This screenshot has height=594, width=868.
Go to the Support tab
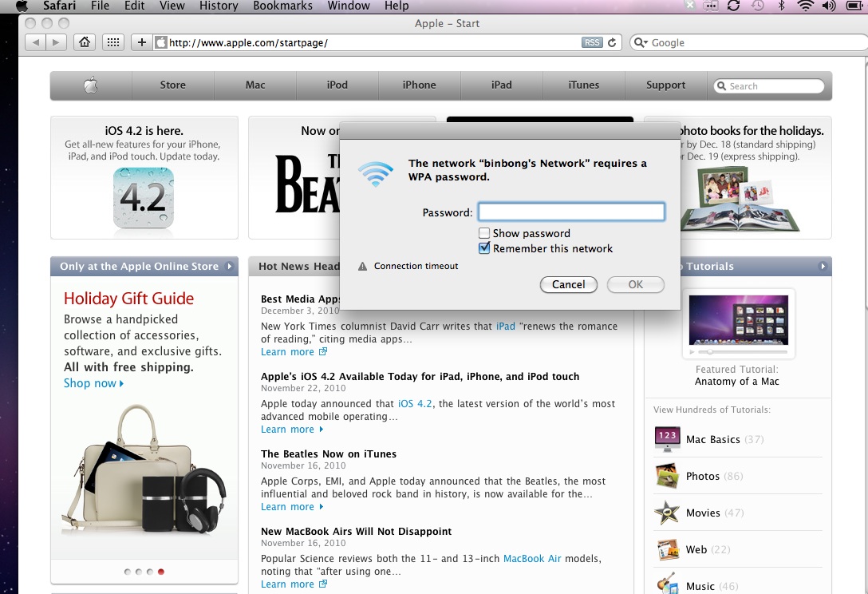(665, 85)
